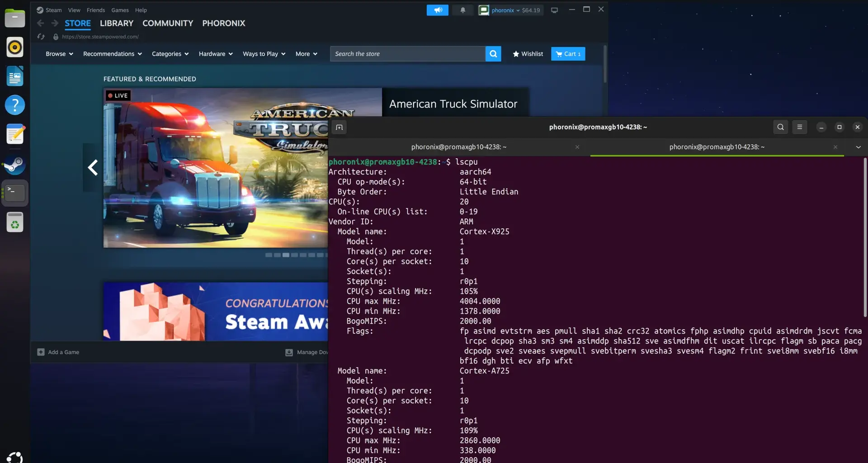Select a carousel dot below the featured banner
868x463 pixels.
[x=285, y=255]
